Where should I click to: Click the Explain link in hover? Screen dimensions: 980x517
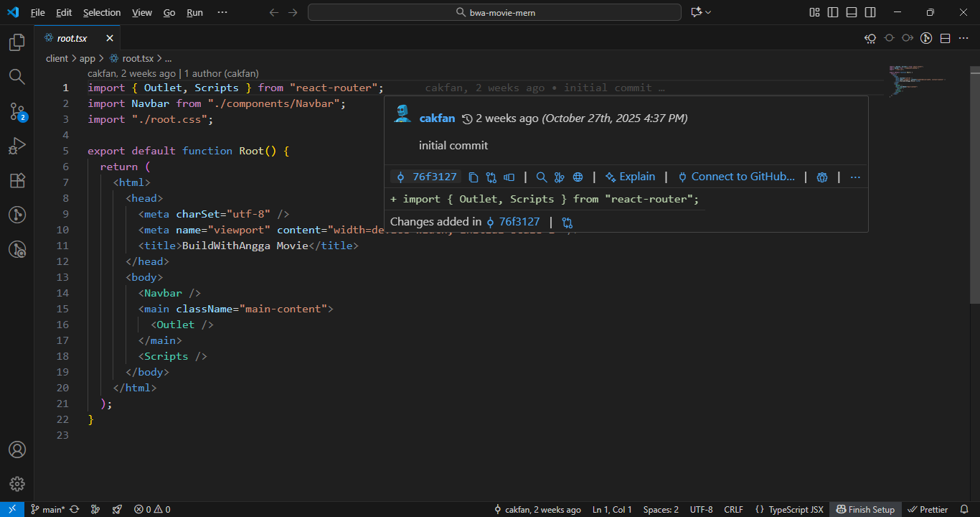point(630,177)
